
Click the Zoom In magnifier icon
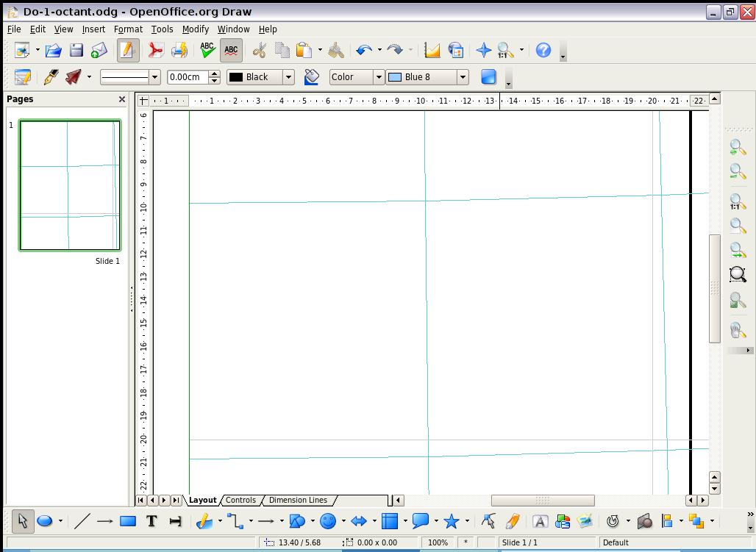(x=738, y=148)
